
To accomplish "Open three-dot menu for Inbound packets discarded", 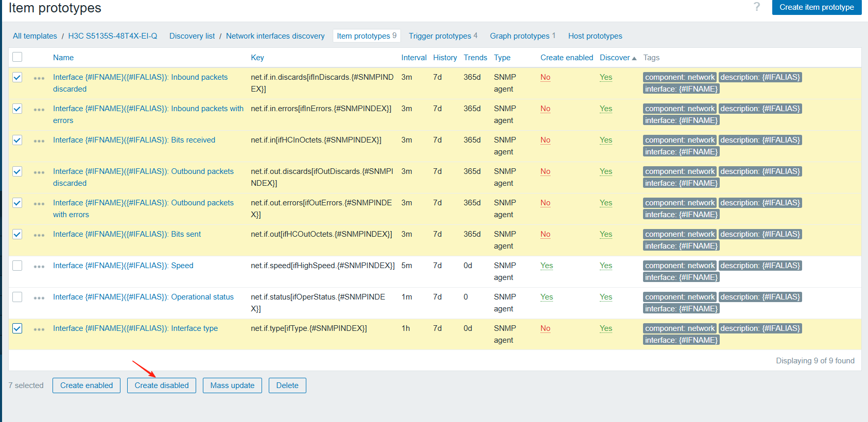I will [x=39, y=78].
